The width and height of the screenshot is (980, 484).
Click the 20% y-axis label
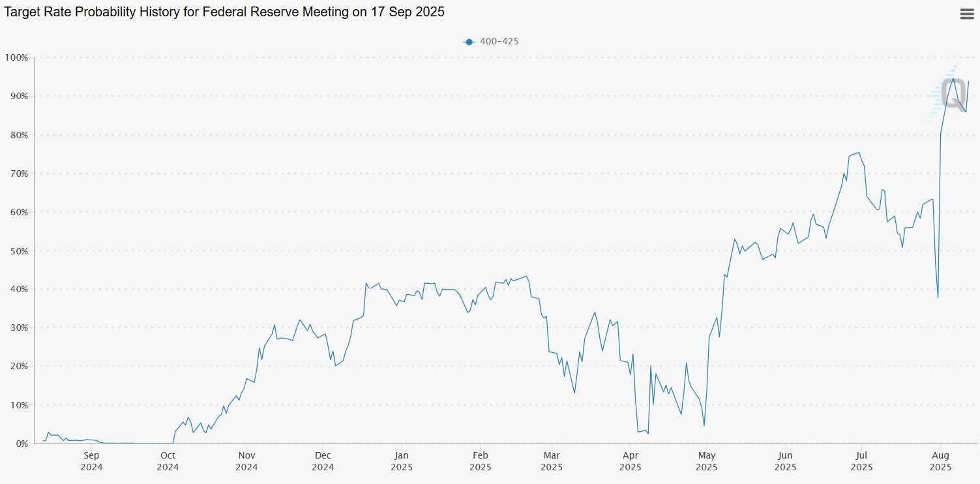19,366
